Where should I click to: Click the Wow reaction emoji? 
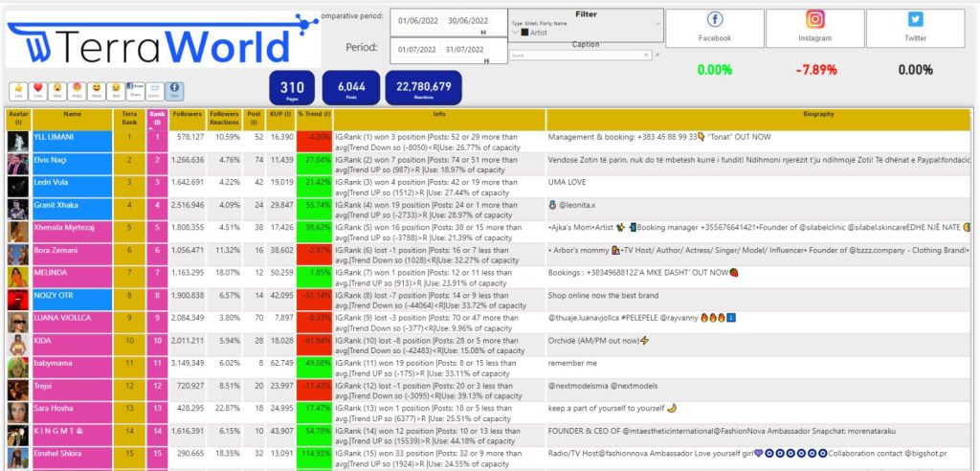57,91
